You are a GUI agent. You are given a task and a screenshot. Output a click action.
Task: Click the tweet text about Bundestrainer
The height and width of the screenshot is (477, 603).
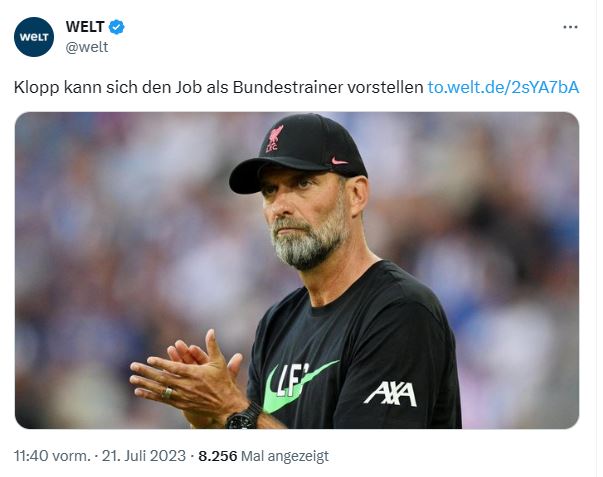(218, 87)
